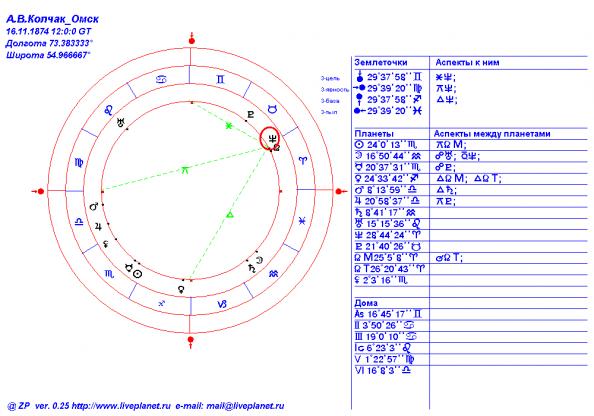The image size is (594, 416).
Task: Select the Capricorn sign on outer ring
Action: click(x=222, y=304)
